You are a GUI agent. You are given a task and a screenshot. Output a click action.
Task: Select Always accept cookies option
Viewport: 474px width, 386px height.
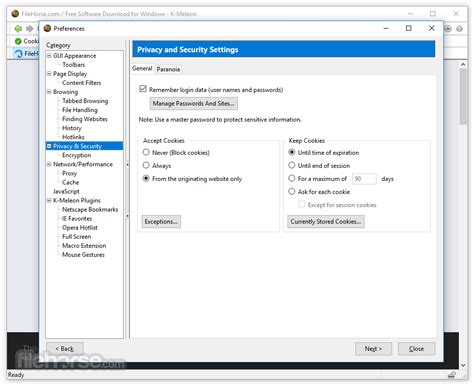(x=146, y=165)
